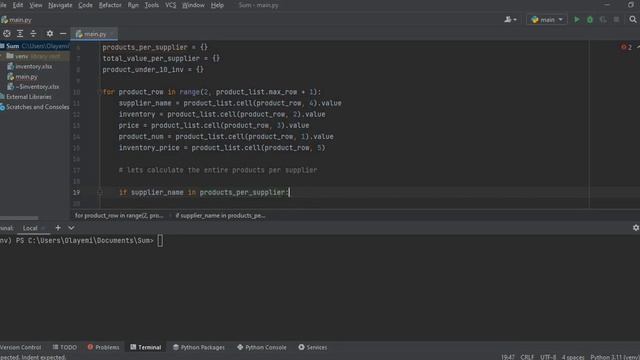Open the Code menu
The image size is (640, 360).
[x=85, y=5]
